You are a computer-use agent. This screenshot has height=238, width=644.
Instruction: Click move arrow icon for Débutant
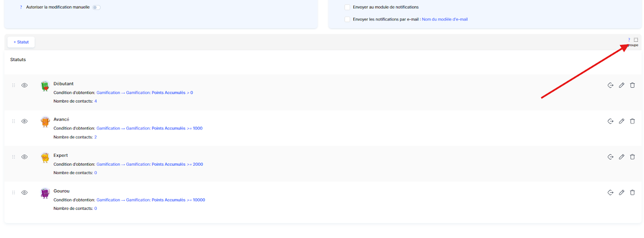pyautogui.click(x=611, y=85)
